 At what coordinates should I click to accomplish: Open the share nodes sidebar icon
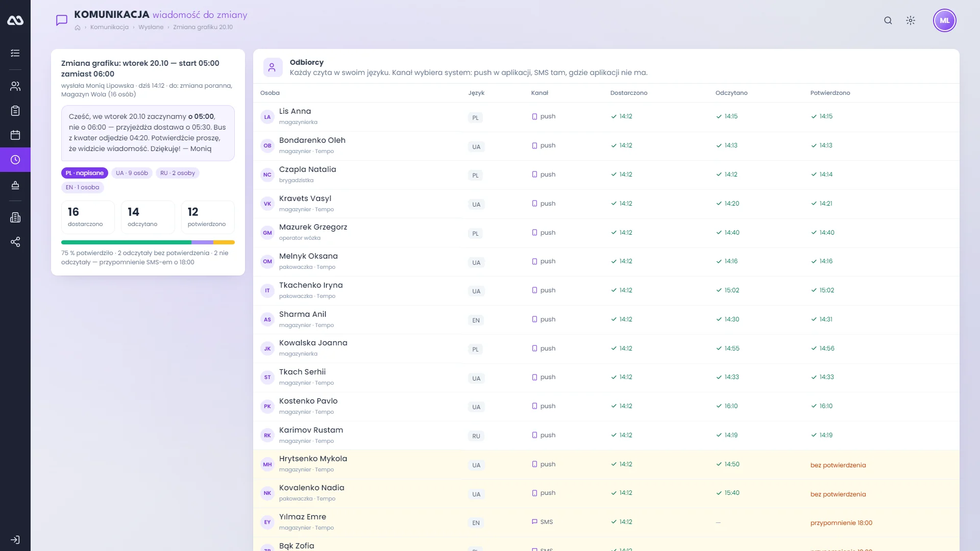15,242
